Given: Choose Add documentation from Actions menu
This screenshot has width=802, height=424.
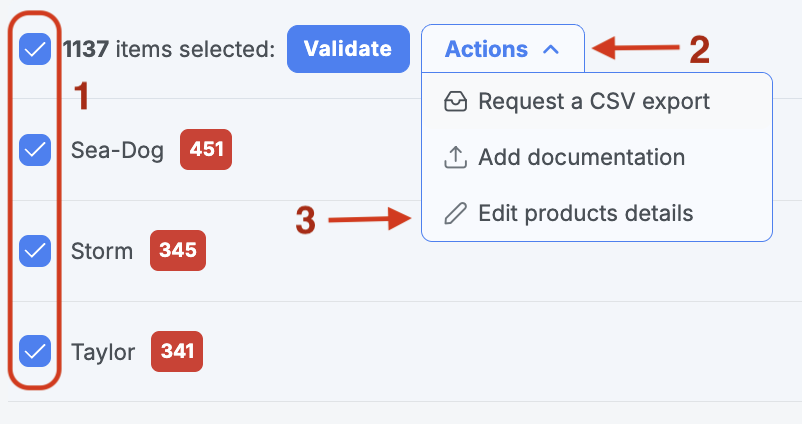Looking at the screenshot, I should tap(597, 157).
